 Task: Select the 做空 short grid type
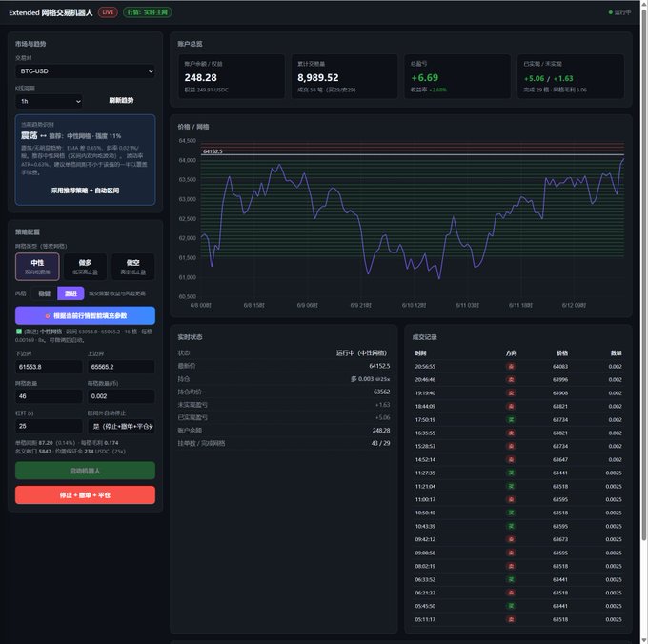click(x=133, y=267)
